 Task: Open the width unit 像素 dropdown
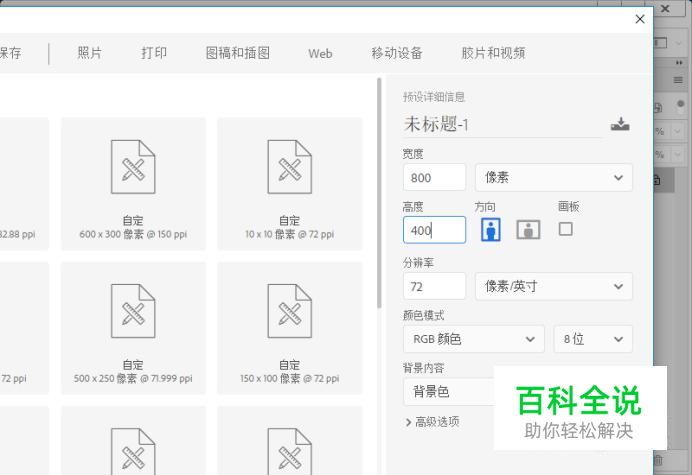(x=554, y=177)
